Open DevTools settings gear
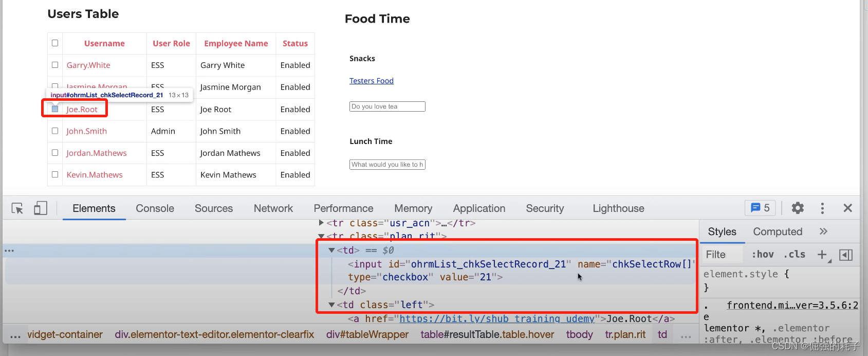Viewport: 868px width, 356px height. pyautogui.click(x=798, y=208)
